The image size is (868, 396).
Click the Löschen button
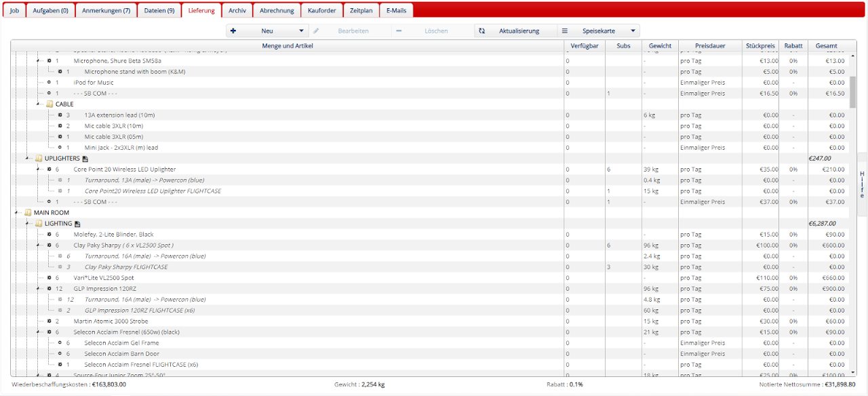pos(433,31)
